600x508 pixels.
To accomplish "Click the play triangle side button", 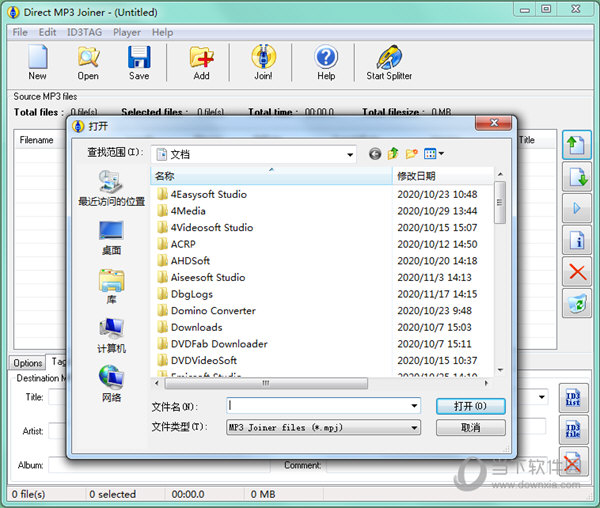I will point(577,208).
